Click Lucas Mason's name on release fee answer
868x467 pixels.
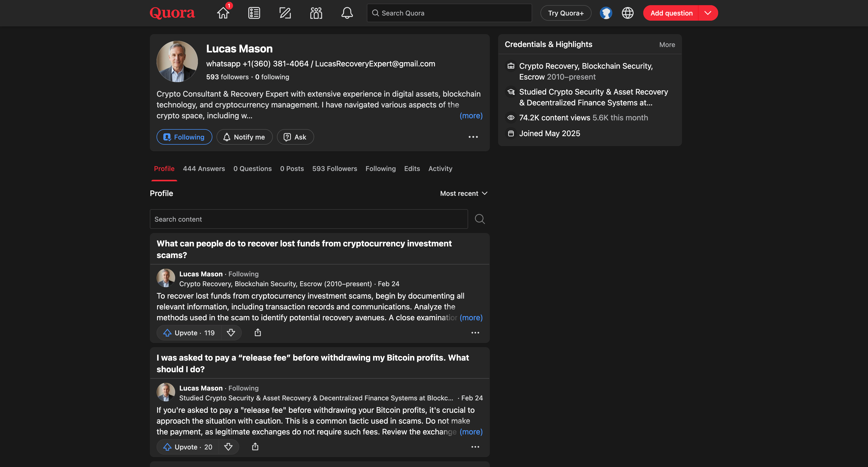tap(201, 388)
